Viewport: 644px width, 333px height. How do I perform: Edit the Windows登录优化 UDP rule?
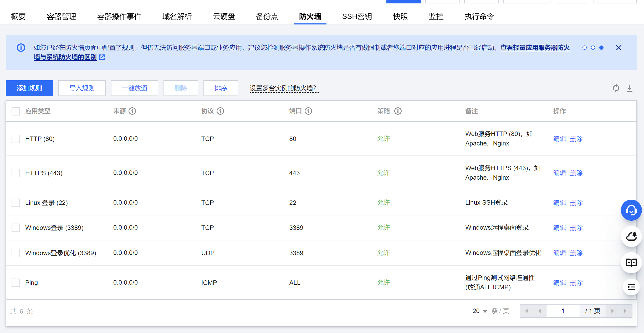560,253
